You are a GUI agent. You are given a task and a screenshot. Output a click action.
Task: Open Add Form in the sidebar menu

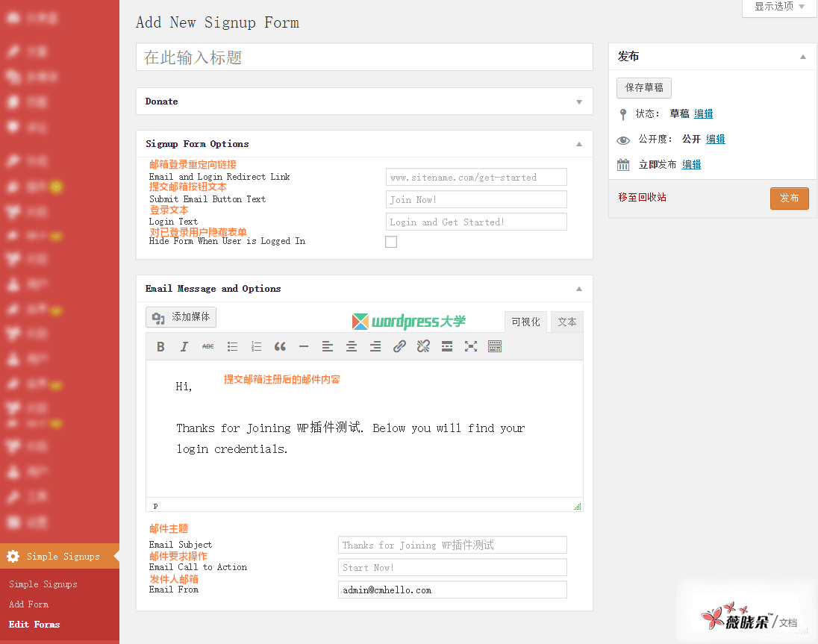tap(28, 604)
